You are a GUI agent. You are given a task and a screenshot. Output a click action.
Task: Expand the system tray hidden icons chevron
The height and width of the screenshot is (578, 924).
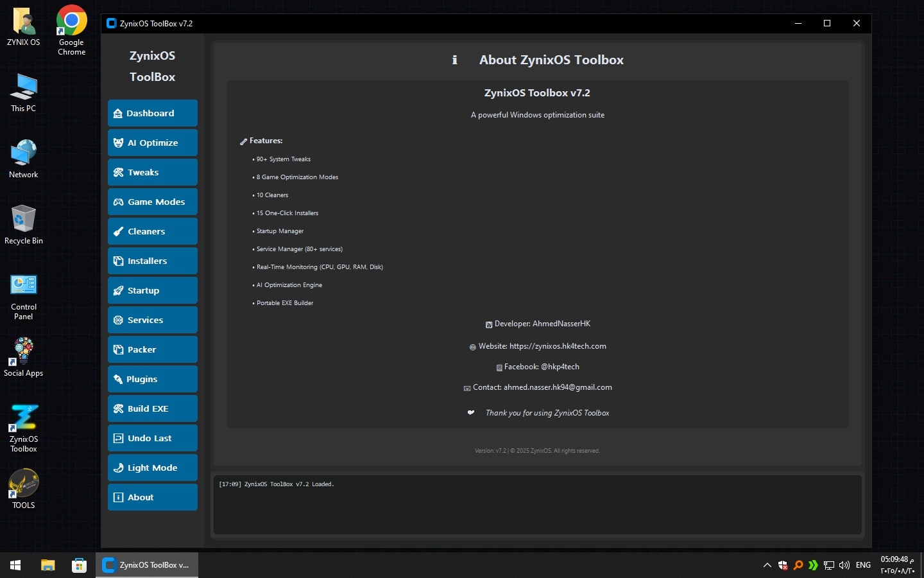click(x=767, y=565)
